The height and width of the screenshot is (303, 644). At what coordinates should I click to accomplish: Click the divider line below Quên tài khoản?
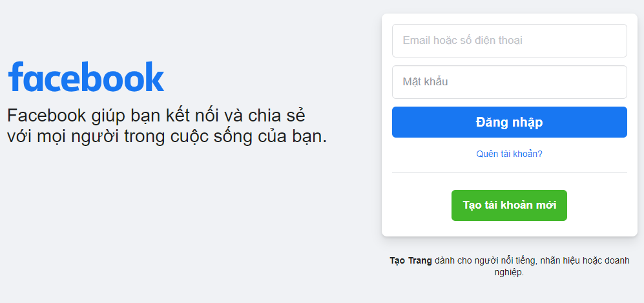(509, 173)
